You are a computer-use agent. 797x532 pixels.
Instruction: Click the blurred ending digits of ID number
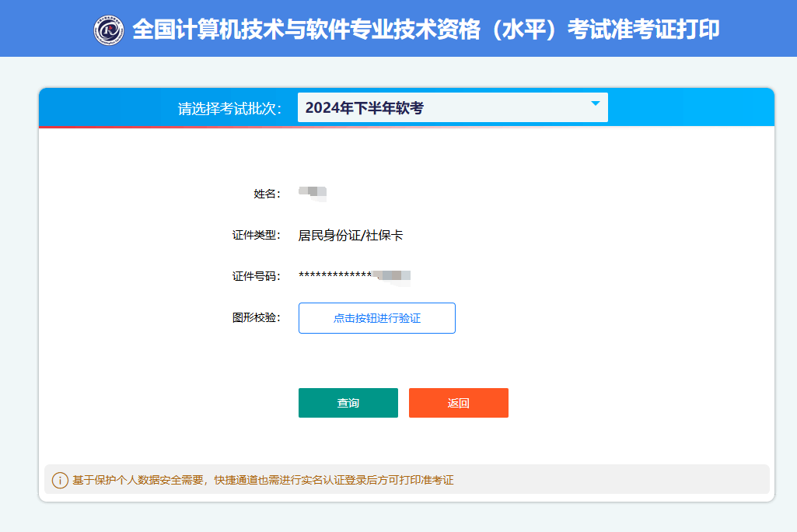pos(391,275)
